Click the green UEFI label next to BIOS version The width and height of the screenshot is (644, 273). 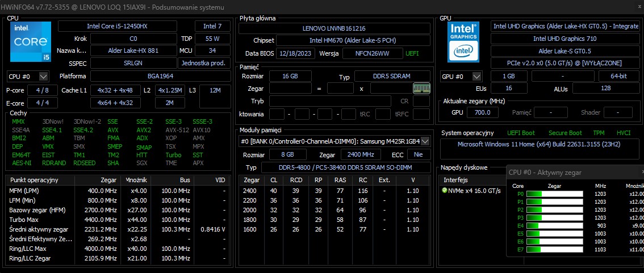412,53
